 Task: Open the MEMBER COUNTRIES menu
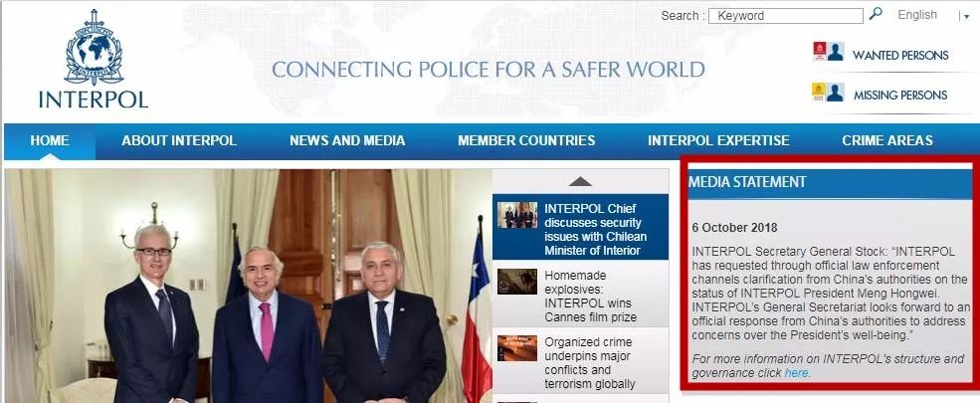click(x=526, y=140)
